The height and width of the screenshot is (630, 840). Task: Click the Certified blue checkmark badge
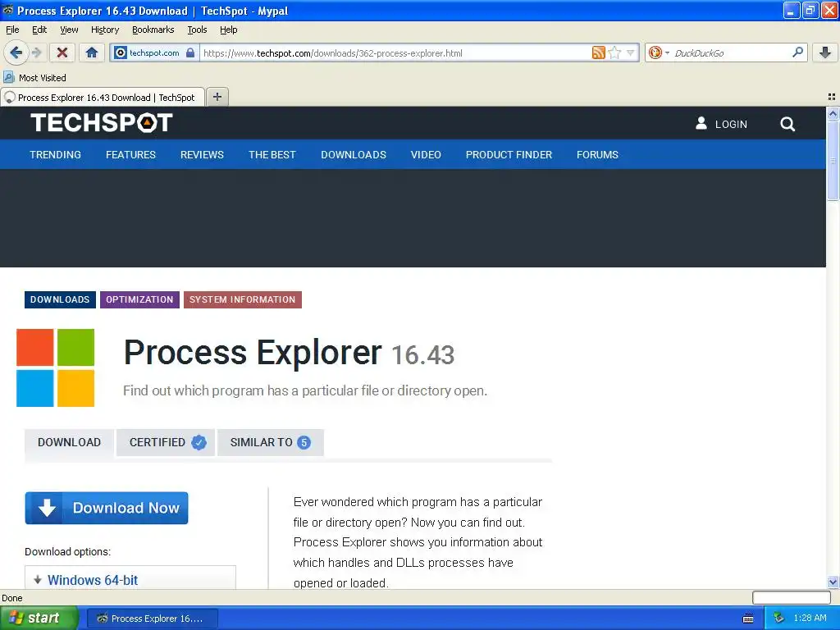pyautogui.click(x=199, y=442)
